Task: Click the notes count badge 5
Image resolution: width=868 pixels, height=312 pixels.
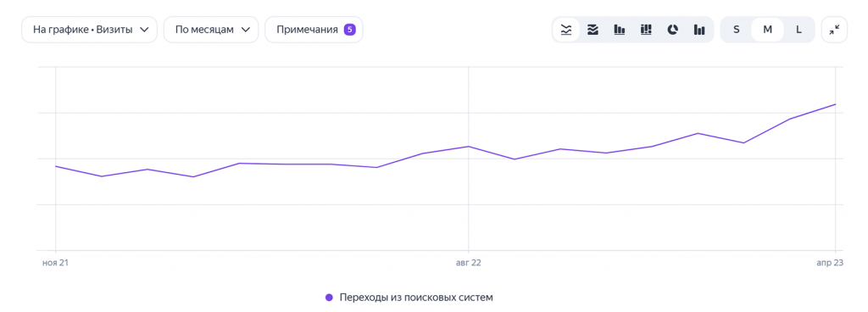Action: [349, 30]
